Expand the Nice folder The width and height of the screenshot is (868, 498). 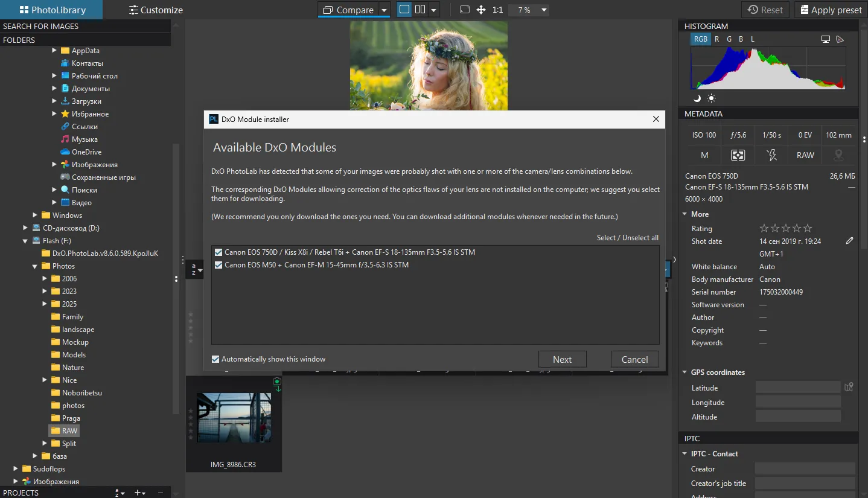coord(45,380)
